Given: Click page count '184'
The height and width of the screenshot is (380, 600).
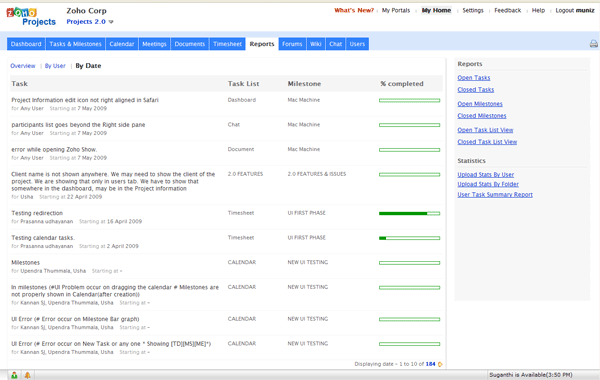Looking at the screenshot, I should (x=430, y=364).
